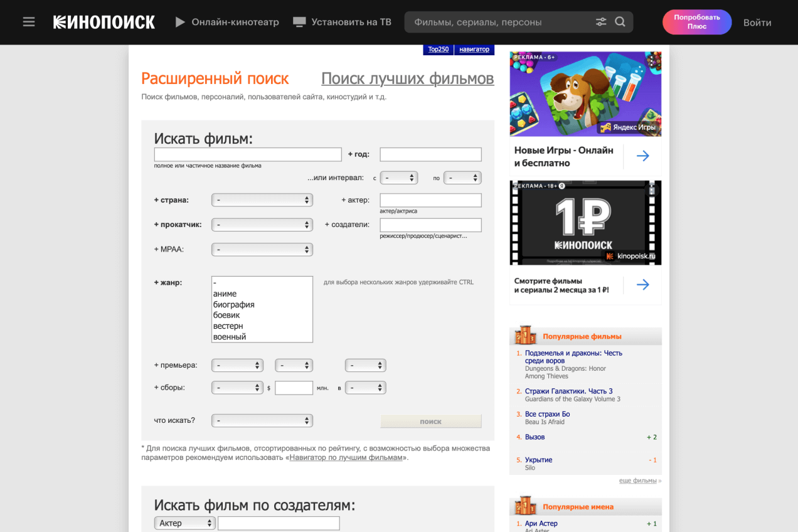Open the Актер creator role dropdown
Screen dimensions: 798x532
pos(184,523)
